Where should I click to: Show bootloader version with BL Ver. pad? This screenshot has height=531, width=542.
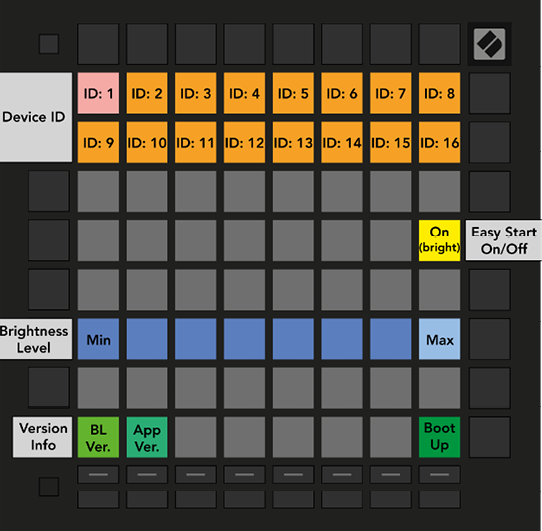(98, 437)
